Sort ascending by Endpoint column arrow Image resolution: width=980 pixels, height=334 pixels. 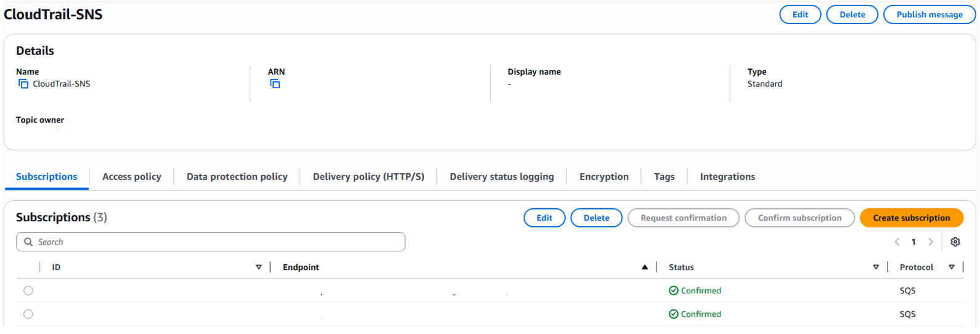(x=645, y=267)
